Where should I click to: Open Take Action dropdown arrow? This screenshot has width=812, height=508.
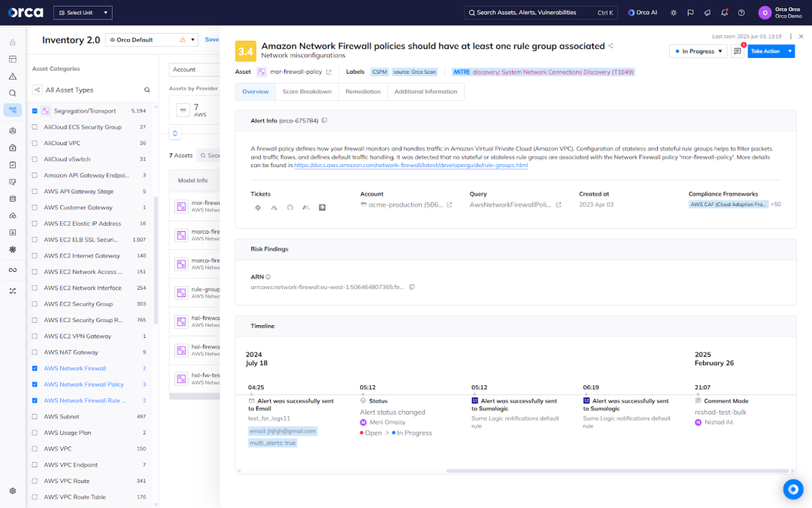789,51
